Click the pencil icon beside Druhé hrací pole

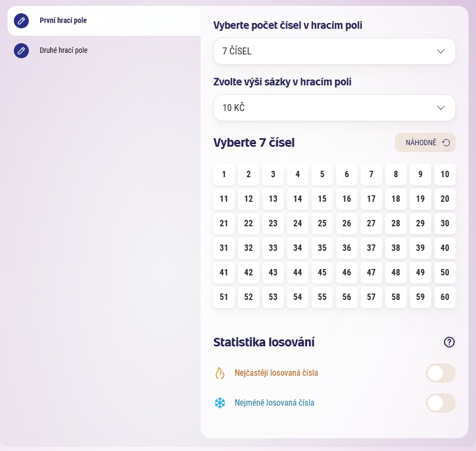click(x=21, y=50)
